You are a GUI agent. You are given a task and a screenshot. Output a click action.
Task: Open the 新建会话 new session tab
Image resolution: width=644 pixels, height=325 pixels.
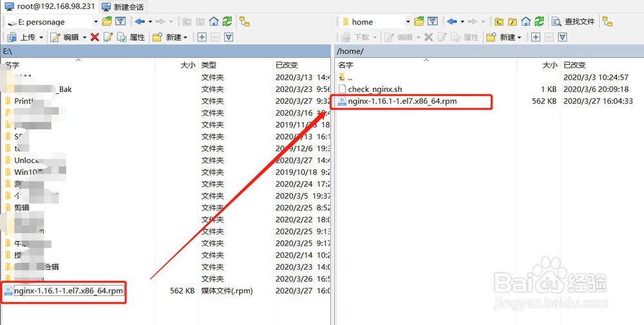tap(123, 7)
